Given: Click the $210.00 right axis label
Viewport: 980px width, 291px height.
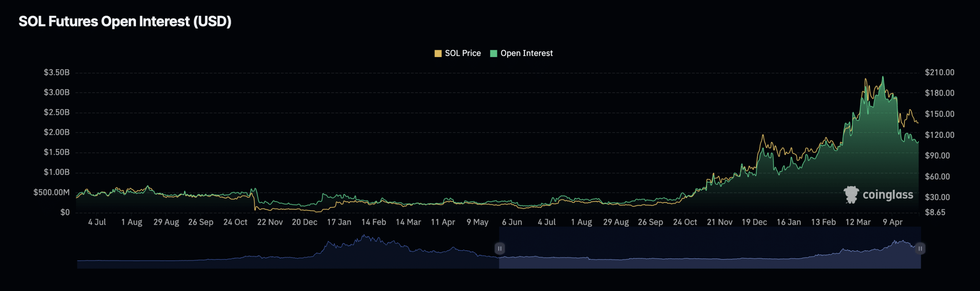Looking at the screenshot, I should (x=939, y=72).
